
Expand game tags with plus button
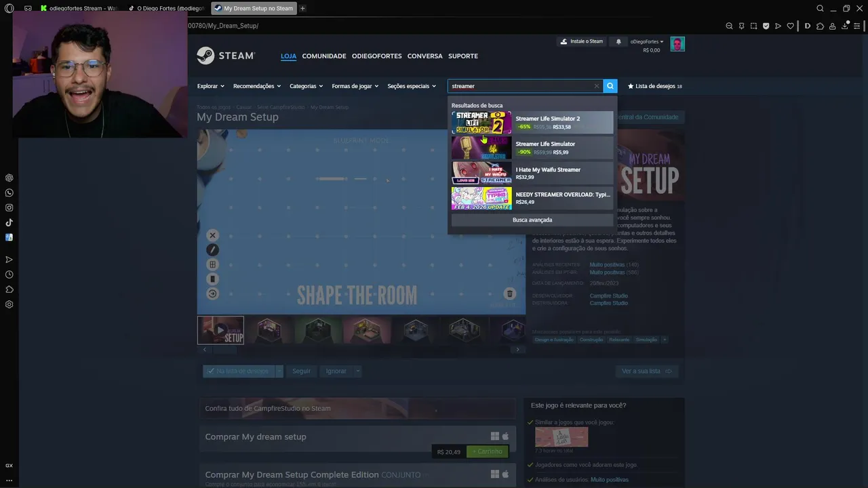pos(664,340)
